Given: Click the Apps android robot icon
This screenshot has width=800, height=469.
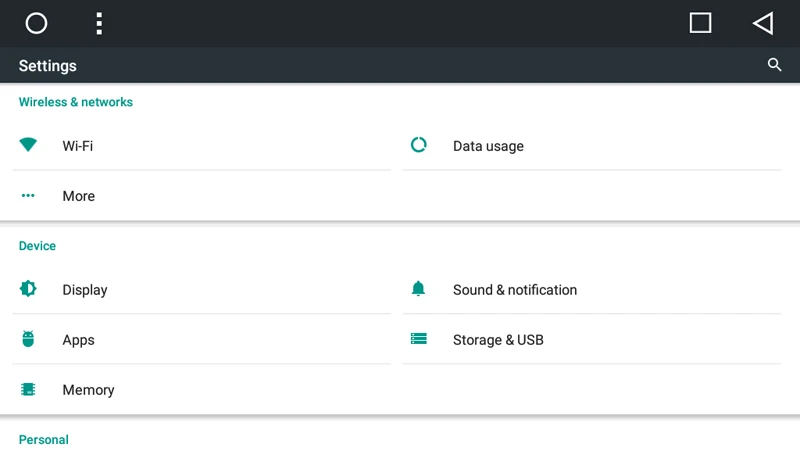Looking at the screenshot, I should (x=28, y=339).
